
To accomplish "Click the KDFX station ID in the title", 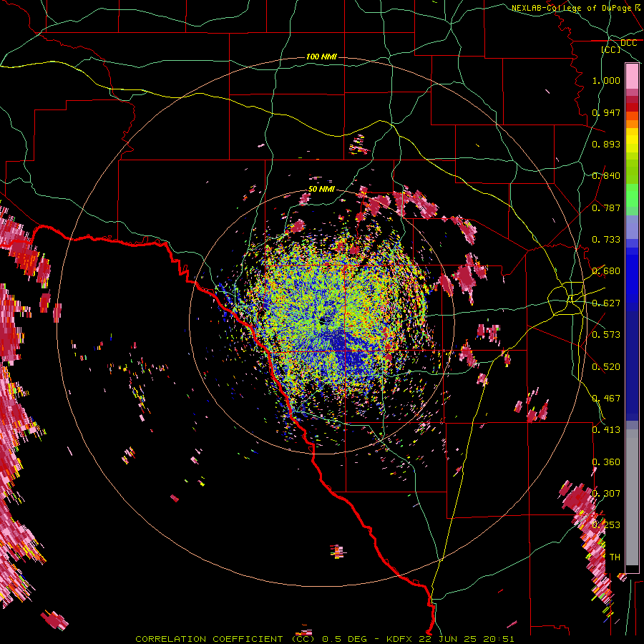I will coord(401,639).
